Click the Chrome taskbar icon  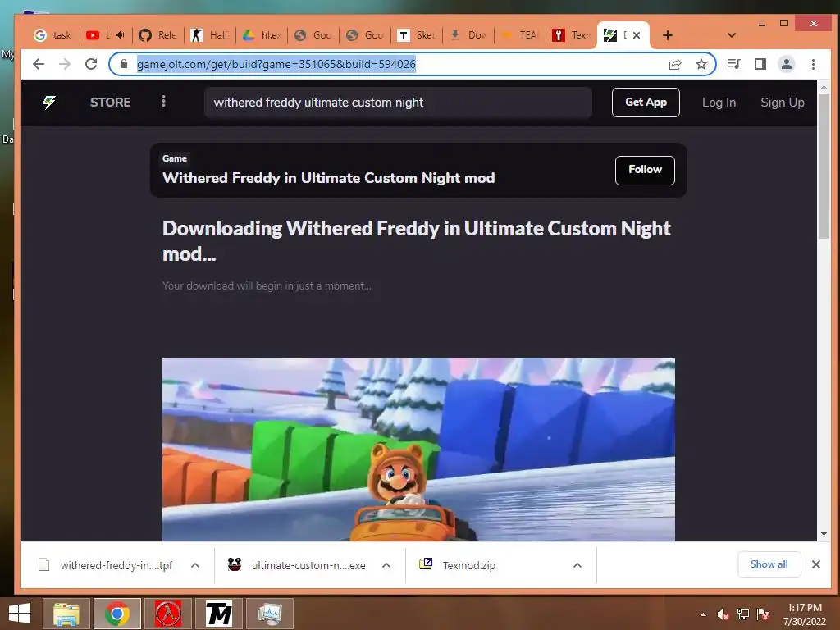(x=117, y=614)
